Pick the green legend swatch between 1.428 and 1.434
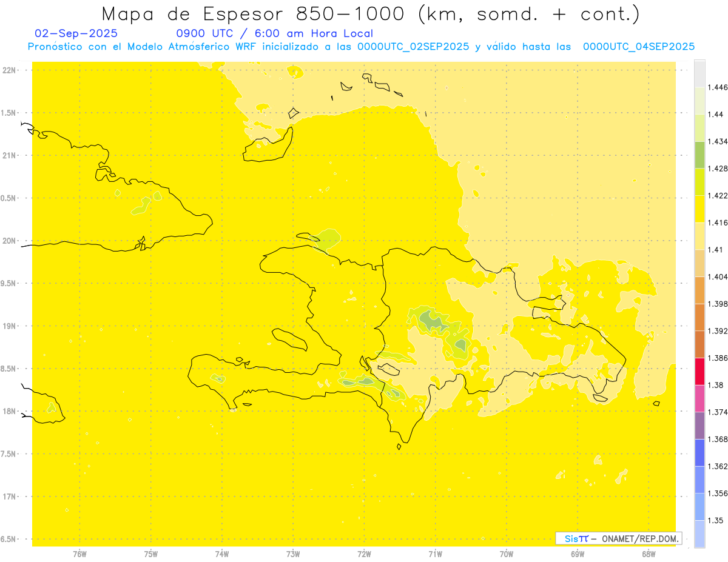 coord(699,155)
